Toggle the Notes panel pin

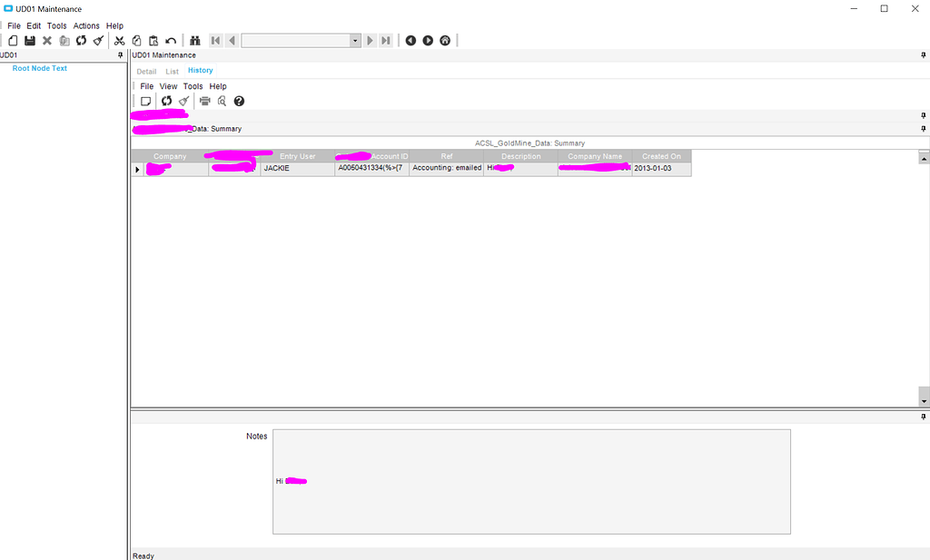pos(923,416)
